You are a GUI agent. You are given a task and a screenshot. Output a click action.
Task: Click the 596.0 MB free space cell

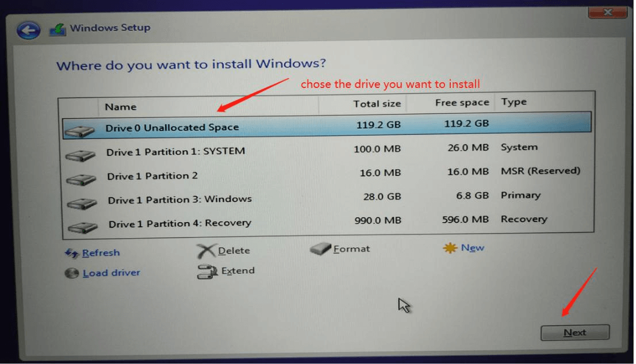[x=465, y=220]
